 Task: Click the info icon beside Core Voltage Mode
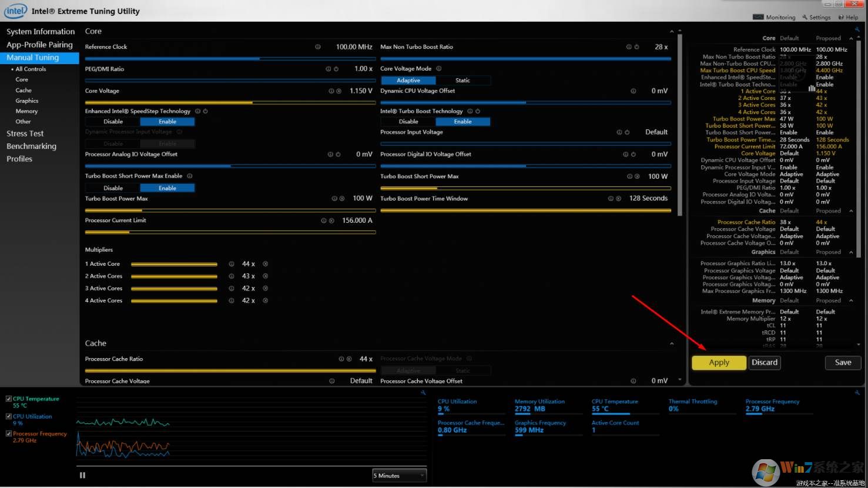click(439, 69)
